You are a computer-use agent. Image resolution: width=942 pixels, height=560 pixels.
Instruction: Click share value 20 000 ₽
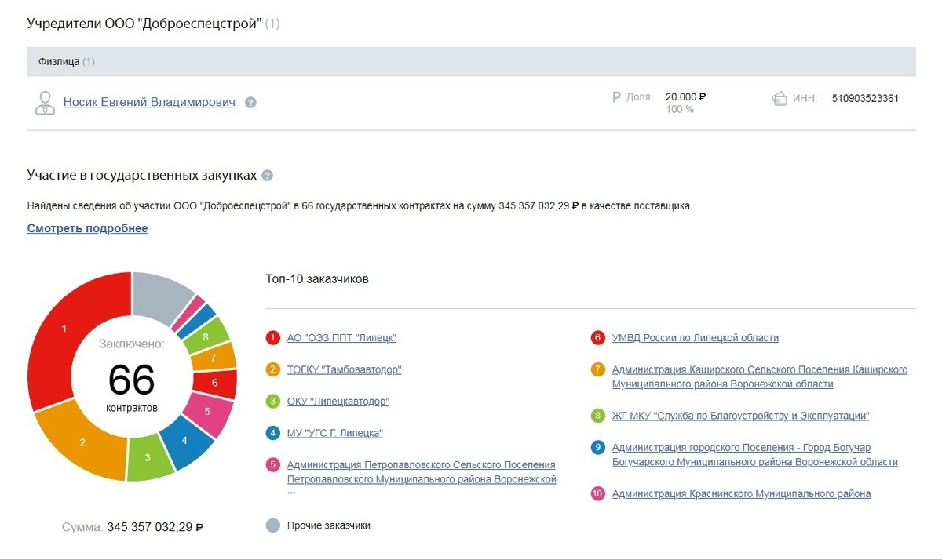[x=686, y=97]
